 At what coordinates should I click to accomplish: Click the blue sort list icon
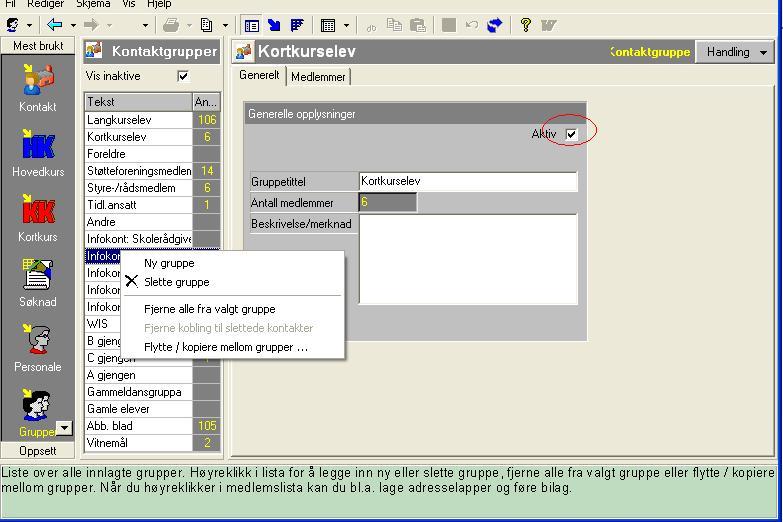click(298, 25)
